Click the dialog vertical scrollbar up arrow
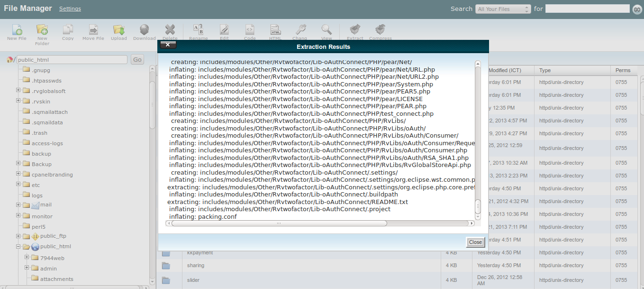 click(478, 64)
